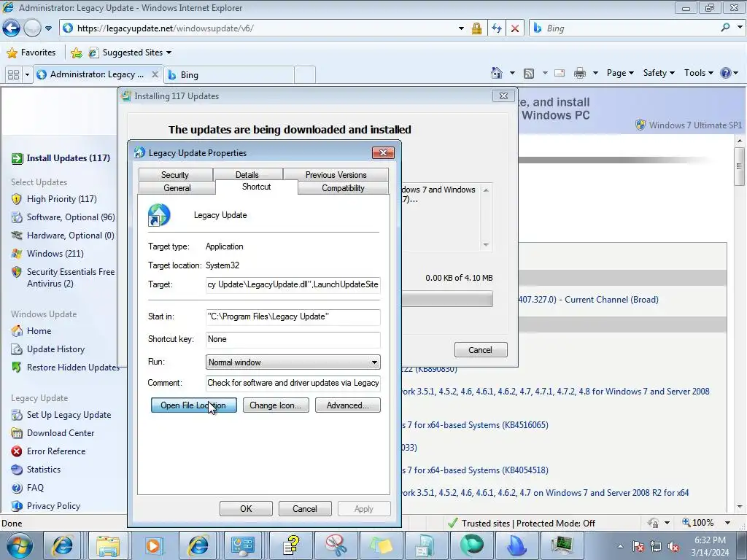The width and height of the screenshot is (747, 560).
Task: Open search provider dropdown arrow
Action: click(740, 28)
